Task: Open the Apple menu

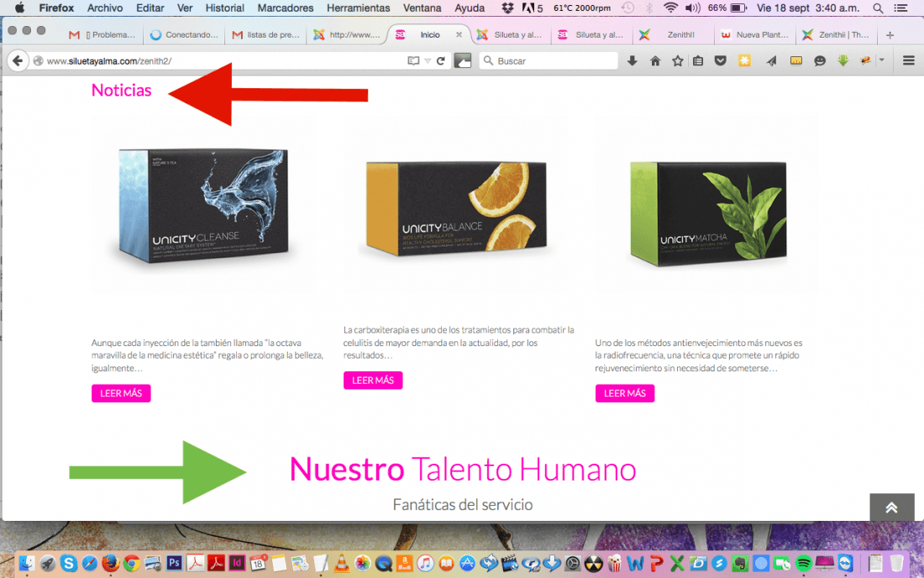Action: click(x=19, y=8)
